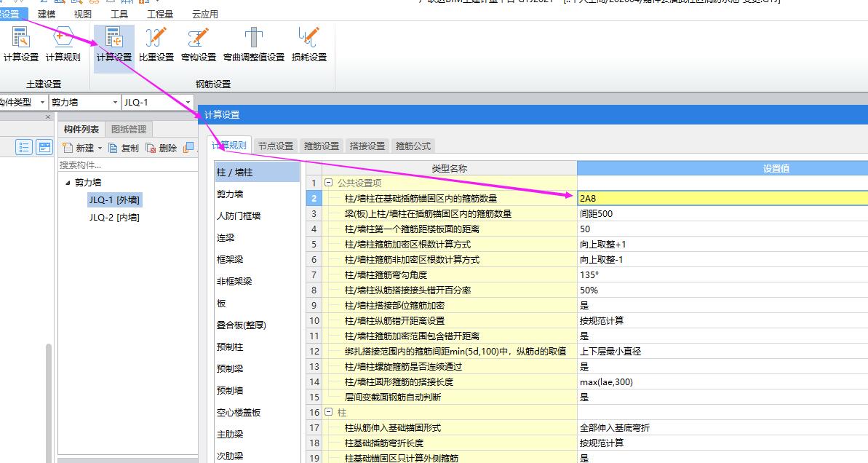Image resolution: width=868 pixels, height=463 pixels.
Task: Switch to the 搭接设置 tab
Action: coord(367,146)
